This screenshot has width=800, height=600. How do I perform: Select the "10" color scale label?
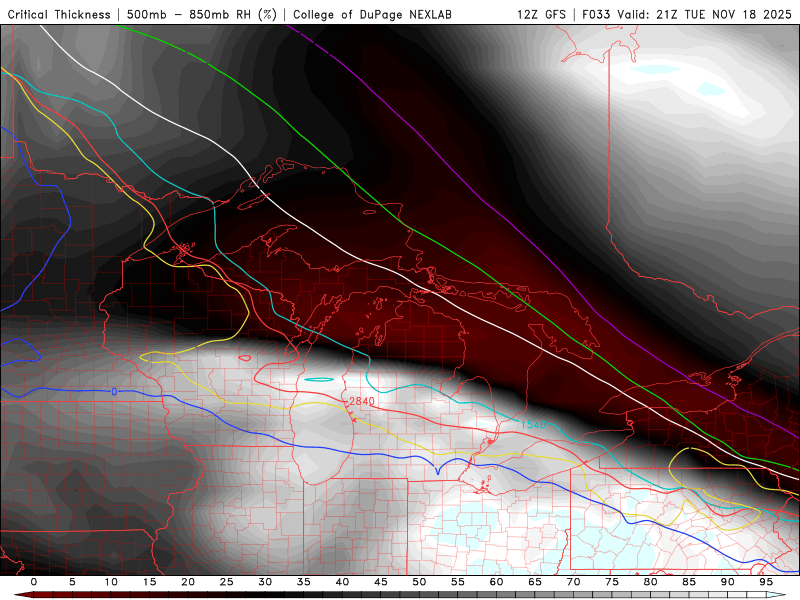(x=111, y=582)
